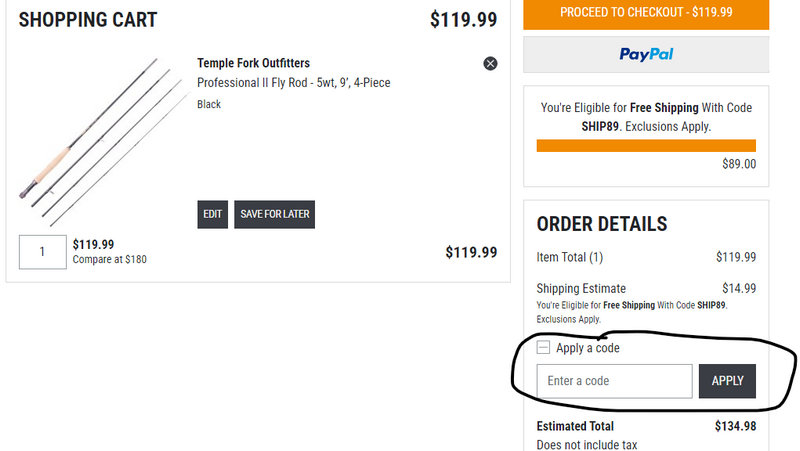Select the item quantity field

pyautogui.click(x=42, y=251)
